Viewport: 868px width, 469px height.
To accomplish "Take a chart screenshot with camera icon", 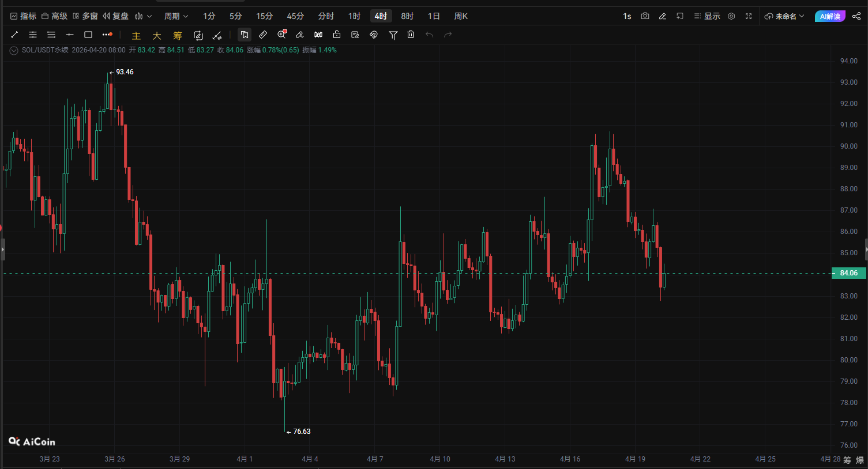I will [x=645, y=16].
